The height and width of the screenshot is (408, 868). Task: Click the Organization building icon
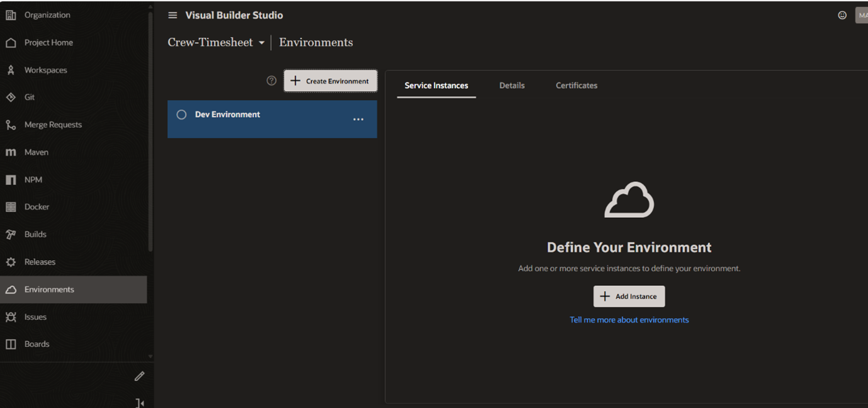[x=11, y=15]
